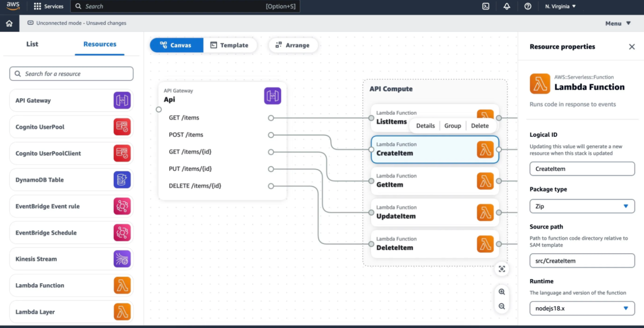Select the Template view tab
Image resolution: width=644 pixels, height=328 pixels.
[230, 45]
